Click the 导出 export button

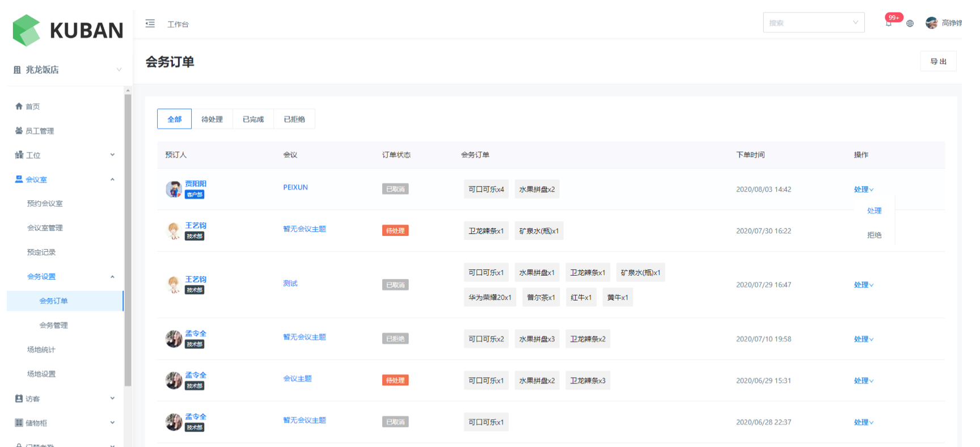[x=938, y=61]
